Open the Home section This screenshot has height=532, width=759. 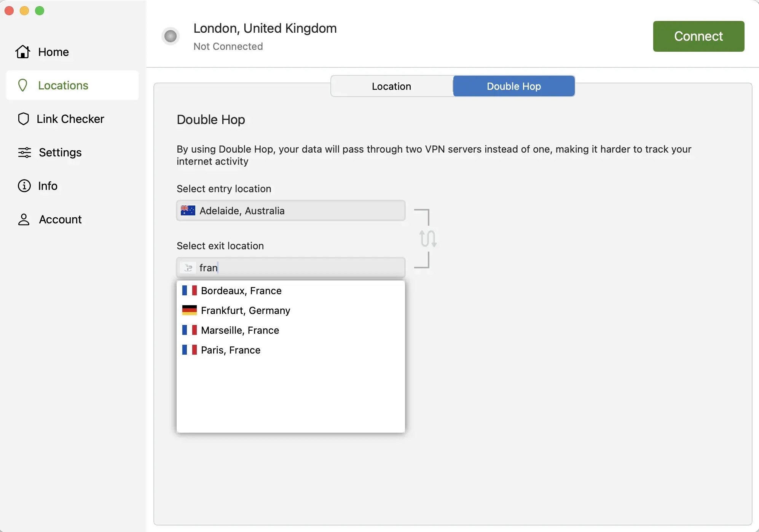coord(72,52)
